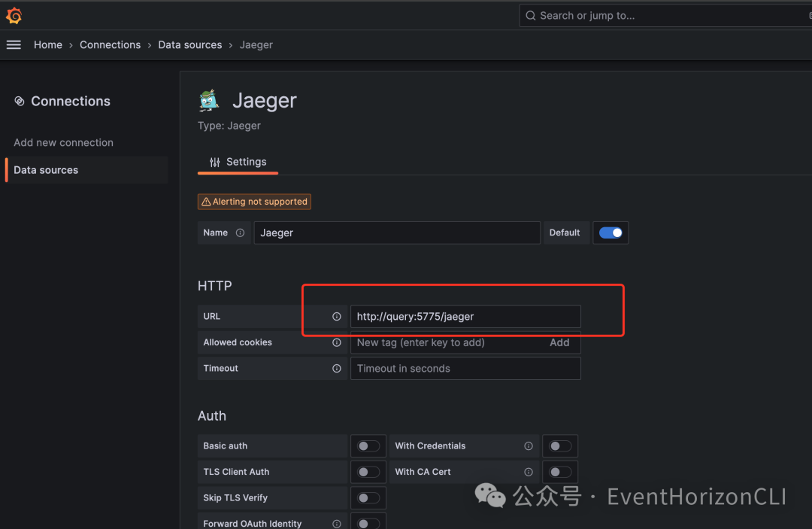Enable the TLS Client Auth switch

point(368,472)
